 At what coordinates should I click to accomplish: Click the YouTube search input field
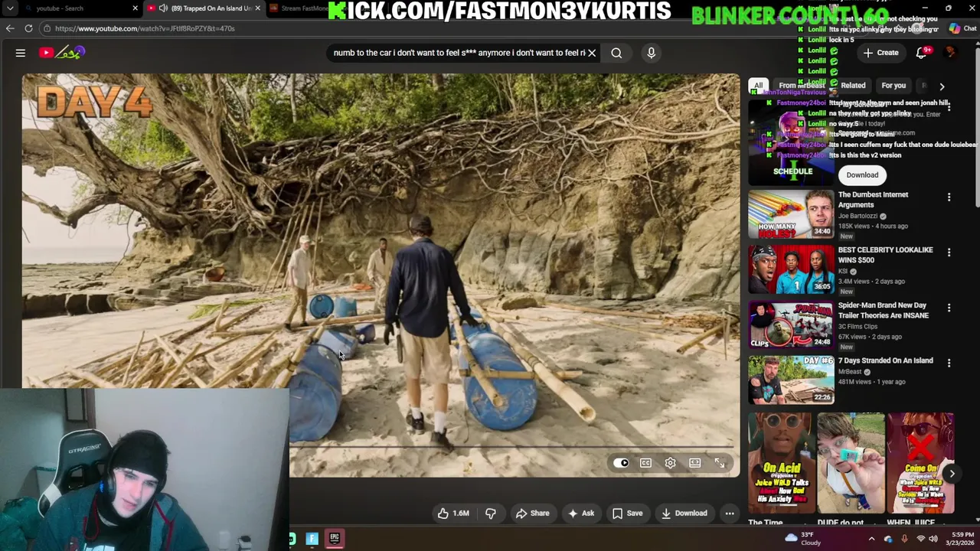tap(458, 53)
